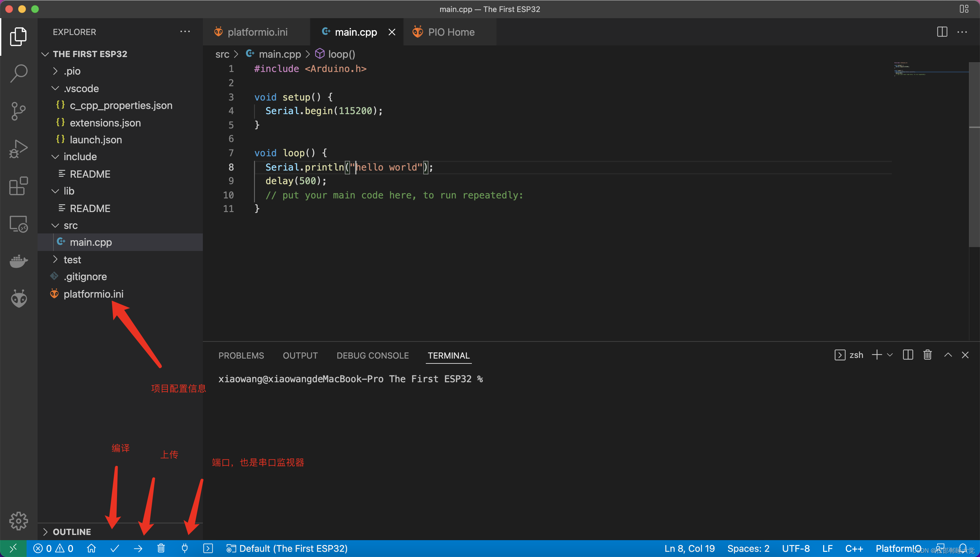Toggle customize layout icon in title bar
The width and height of the screenshot is (980, 557).
tap(964, 9)
